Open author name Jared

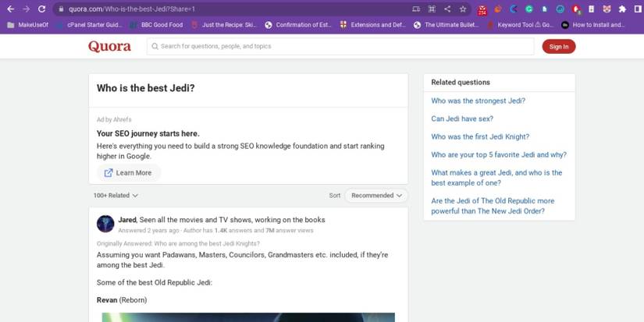[x=127, y=220]
